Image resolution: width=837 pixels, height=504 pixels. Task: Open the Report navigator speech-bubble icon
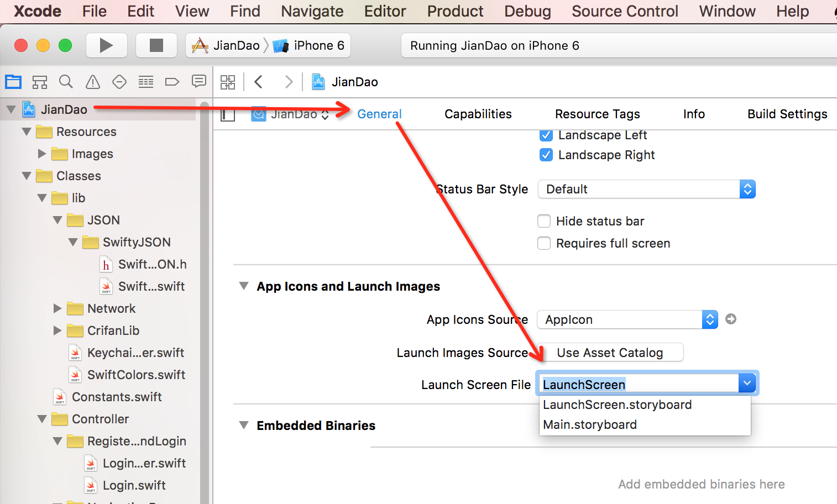click(198, 82)
